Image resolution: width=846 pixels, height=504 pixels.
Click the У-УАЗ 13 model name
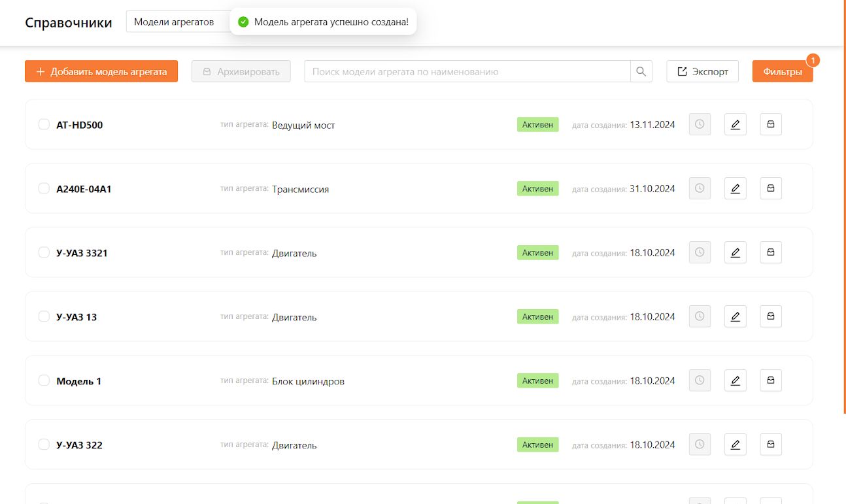pyautogui.click(x=76, y=317)
